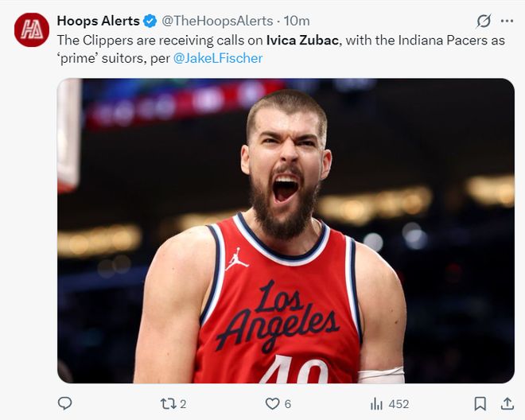The image size is (525, 420).
Task: Click the Grok explain icon
Action: click(484, 21)
